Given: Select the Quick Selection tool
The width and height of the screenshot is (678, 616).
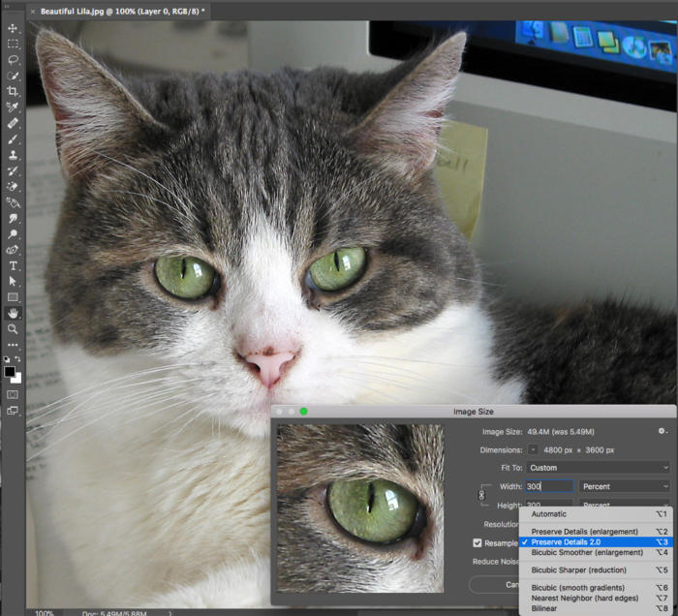Looking at the screenshot, I should click(x=13, y=76).
